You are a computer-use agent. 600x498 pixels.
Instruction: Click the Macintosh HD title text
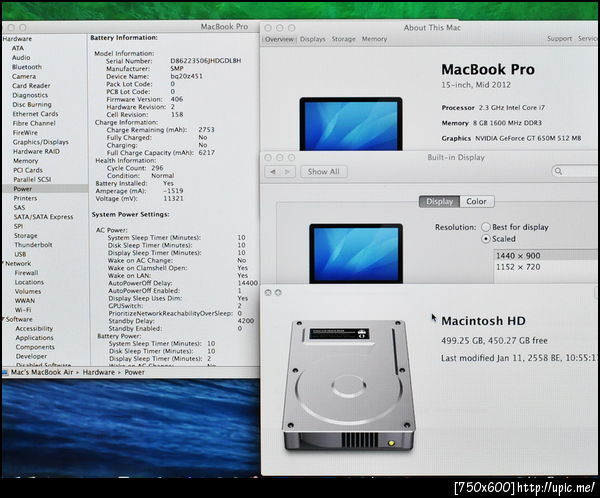483,321
